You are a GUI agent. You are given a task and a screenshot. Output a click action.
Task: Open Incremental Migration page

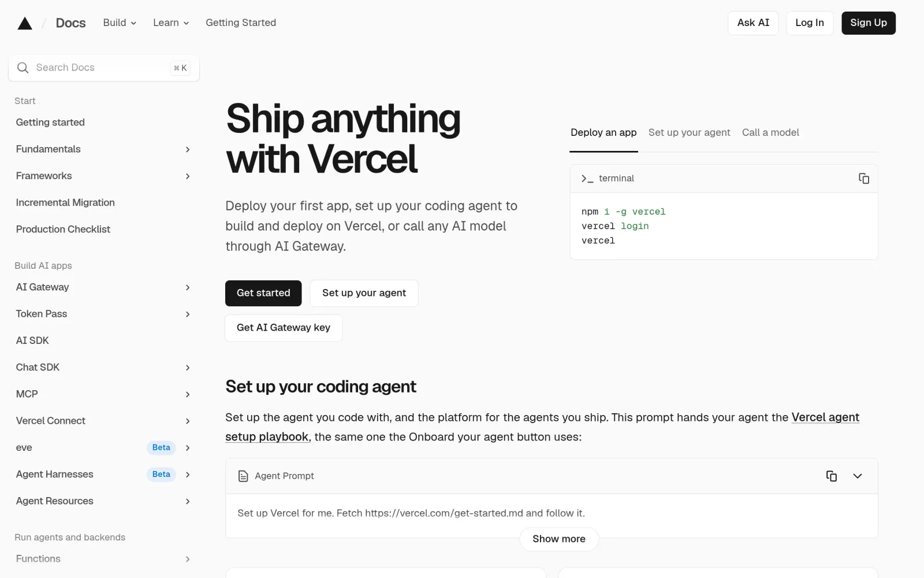tap(65, 203)
